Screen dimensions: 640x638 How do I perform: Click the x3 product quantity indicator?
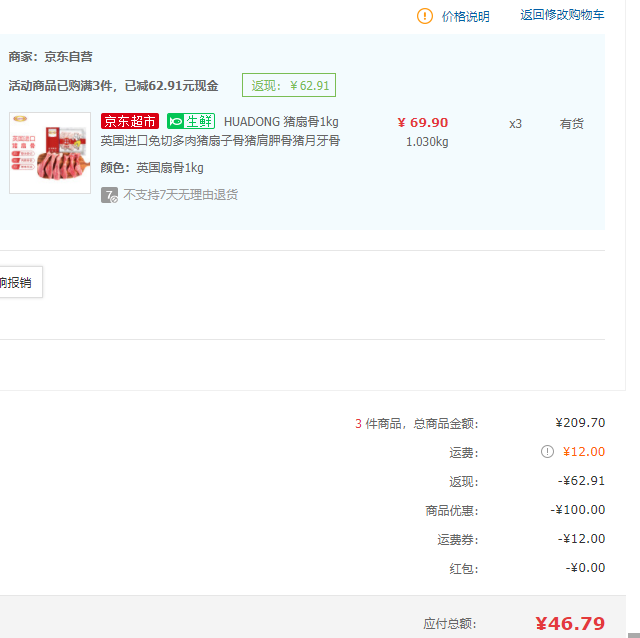515,124
